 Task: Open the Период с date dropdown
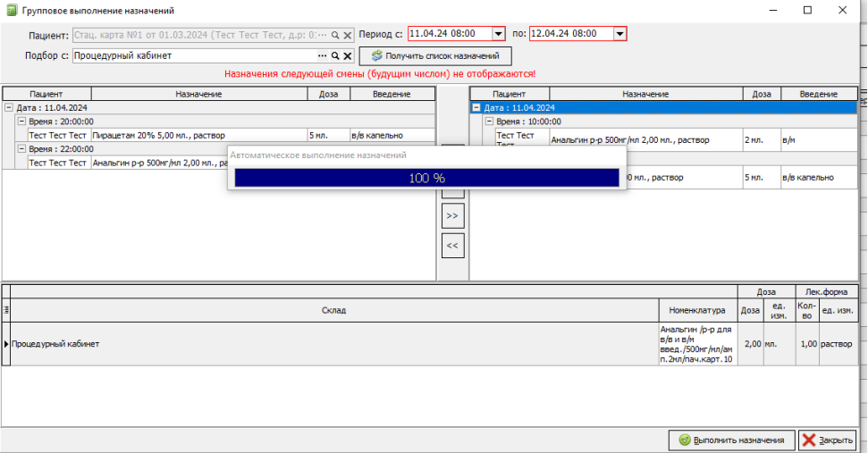pos(498,34)
